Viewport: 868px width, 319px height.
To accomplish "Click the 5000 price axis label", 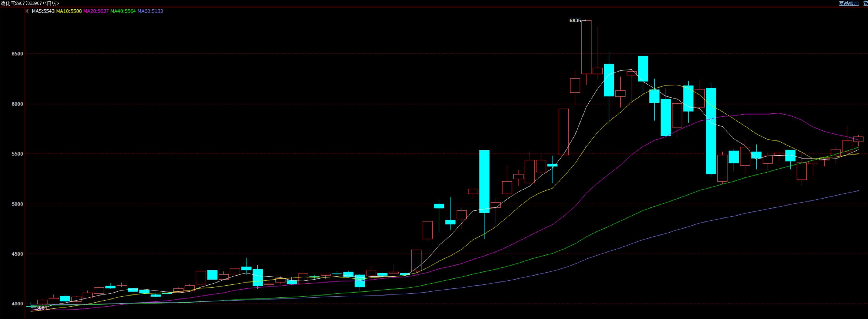I will pyautogui.click(x=18, y=204).
